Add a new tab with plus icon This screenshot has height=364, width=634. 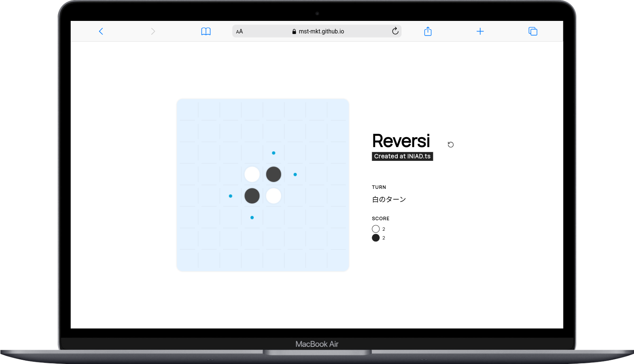[x=480, y=31]
